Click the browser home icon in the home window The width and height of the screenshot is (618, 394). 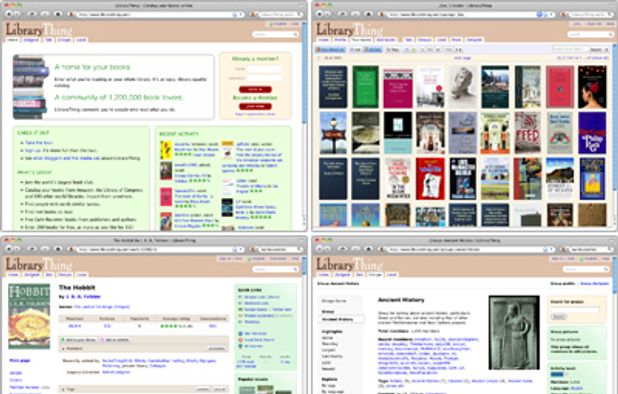click(x=58, y=14)
